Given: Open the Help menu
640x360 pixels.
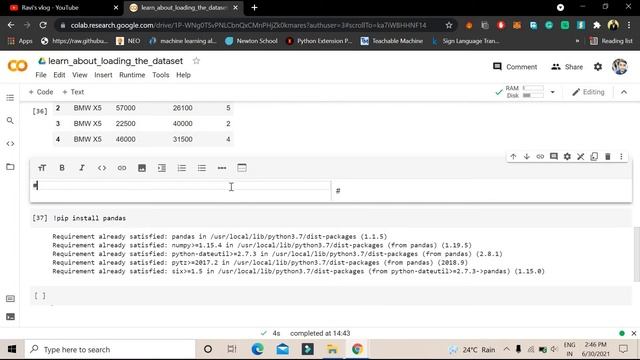Looking at the screenshot, I should 183,75.
